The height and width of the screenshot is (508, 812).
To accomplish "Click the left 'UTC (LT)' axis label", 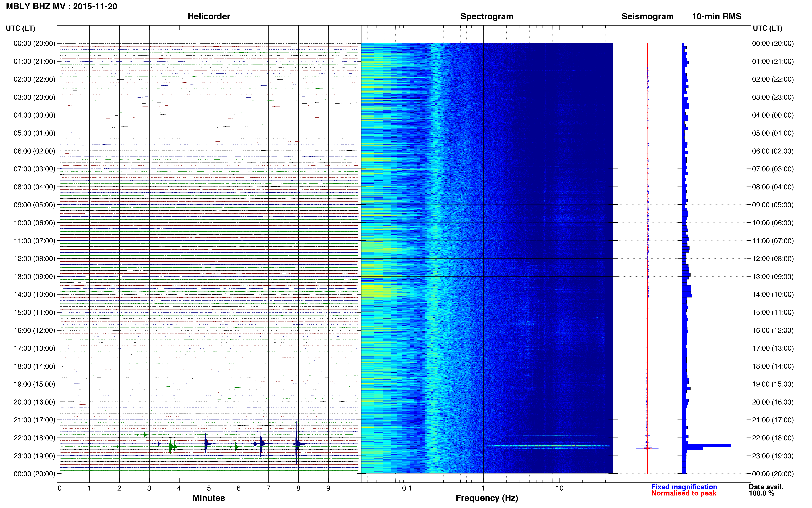I will (x=21, y=28).
